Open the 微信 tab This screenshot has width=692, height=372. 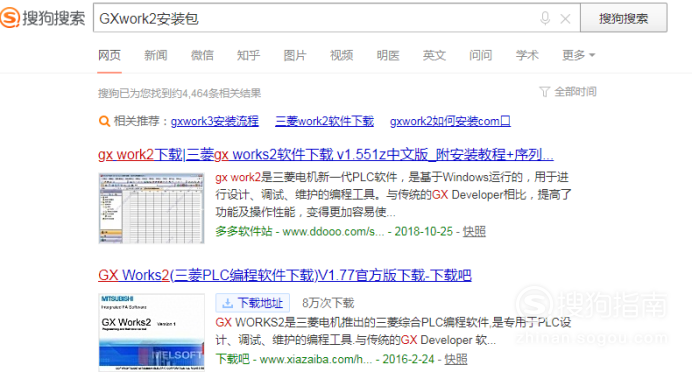coord(202,55)
